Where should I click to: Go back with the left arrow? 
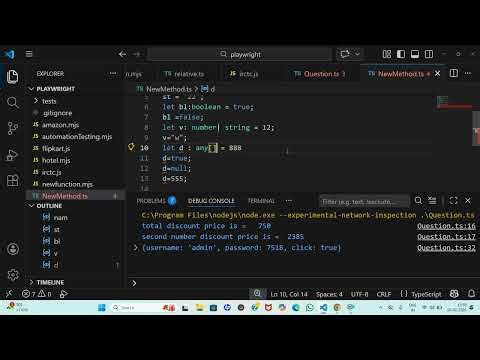(x=122, y=54)
